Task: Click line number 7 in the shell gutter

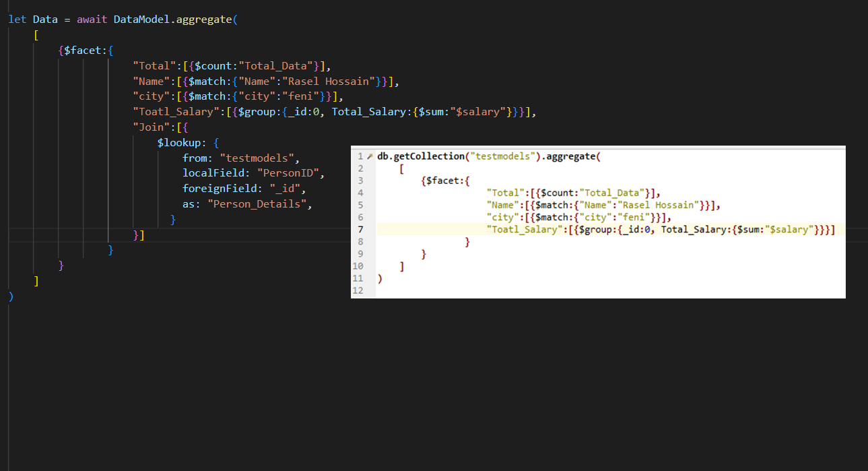Action: pyautogui.click(x=360, y=230)
